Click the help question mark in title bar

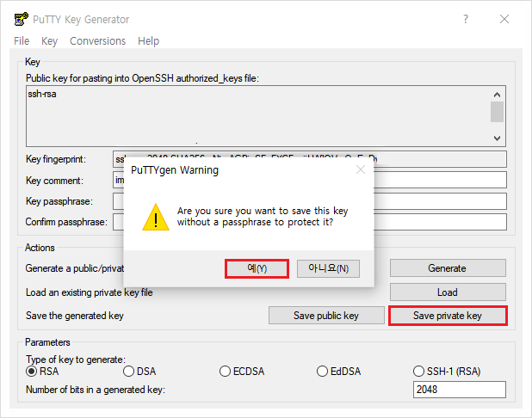tap(466, 19)
